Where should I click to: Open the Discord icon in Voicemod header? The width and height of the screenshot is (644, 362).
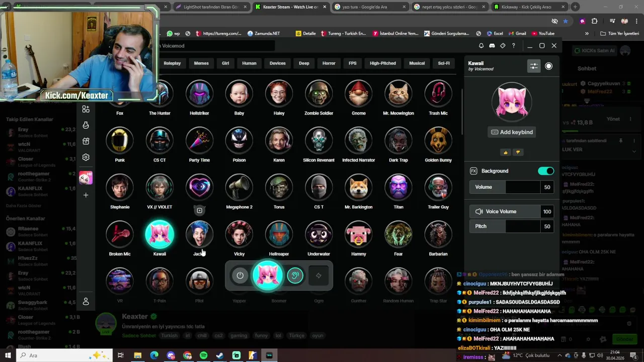click(x=492, y=46)
